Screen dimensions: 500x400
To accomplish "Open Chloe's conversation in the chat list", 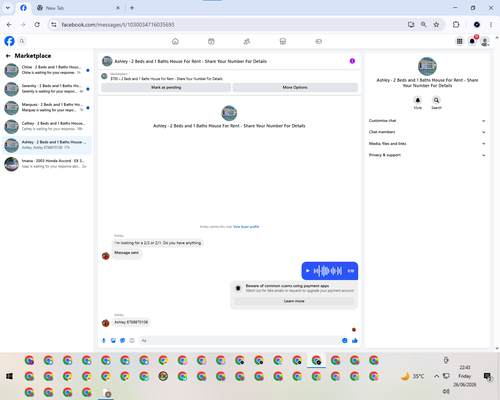I will pyautogui.click(x=47, y=70).
